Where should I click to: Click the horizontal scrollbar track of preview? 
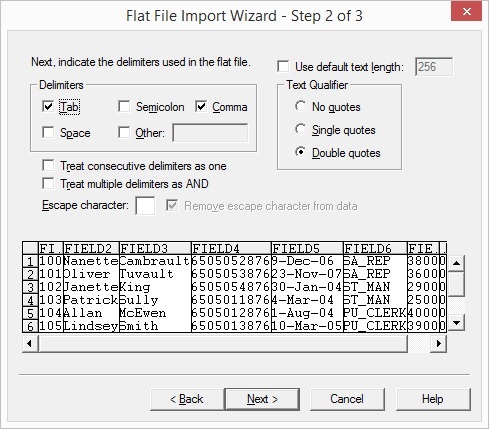click(x=419, y=343)
